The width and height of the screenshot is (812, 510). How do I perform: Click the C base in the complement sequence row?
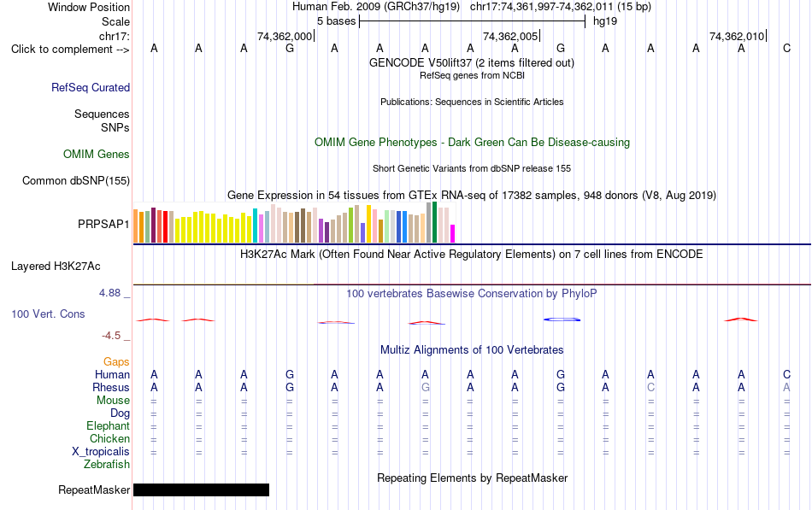pos(786,49)
